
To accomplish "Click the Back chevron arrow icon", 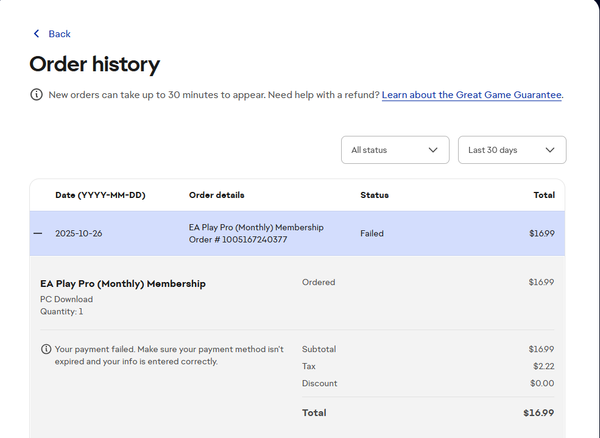I will pos(37,34).
